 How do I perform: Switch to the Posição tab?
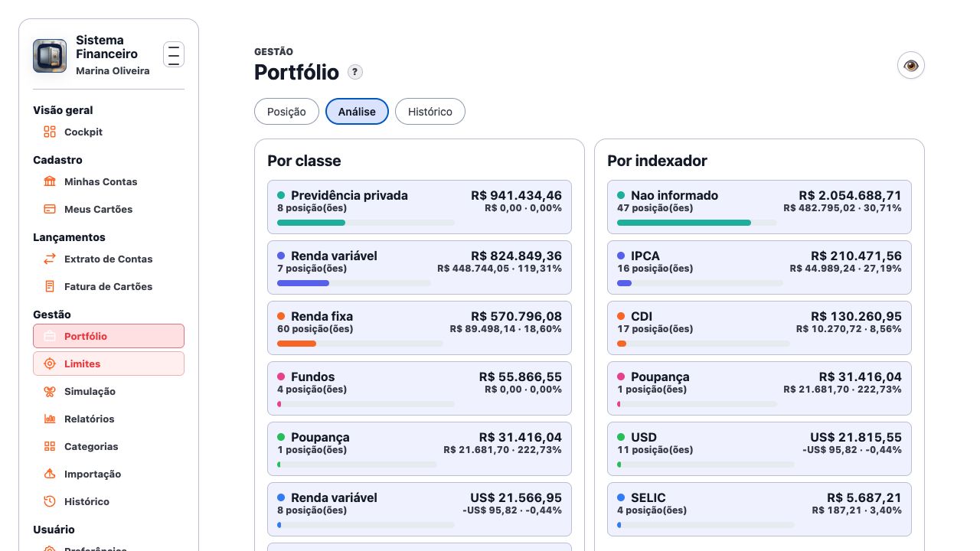286,112
